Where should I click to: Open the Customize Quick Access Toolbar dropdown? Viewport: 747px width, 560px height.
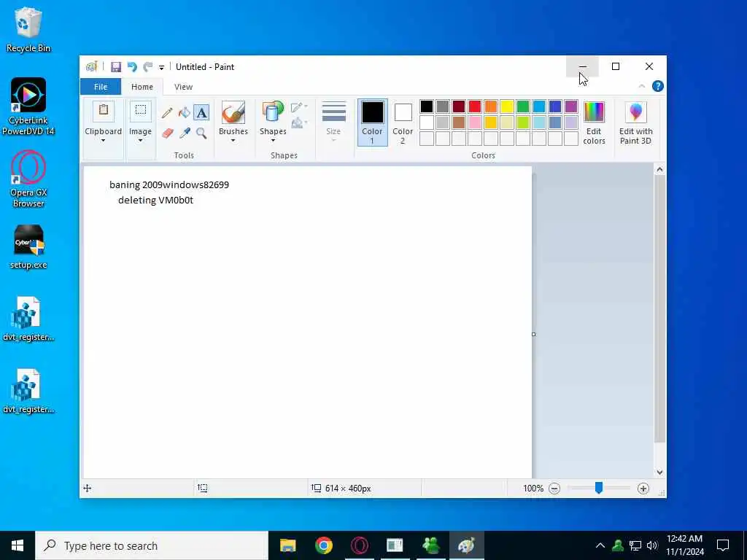point(161,68)
